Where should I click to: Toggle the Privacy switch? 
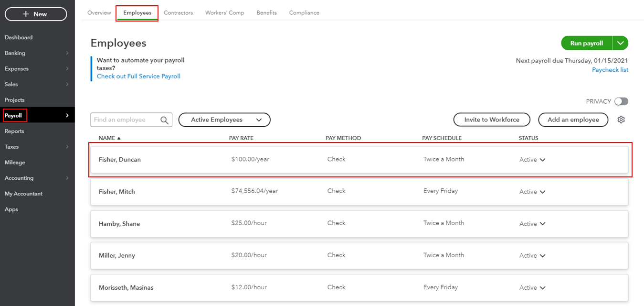621,101
